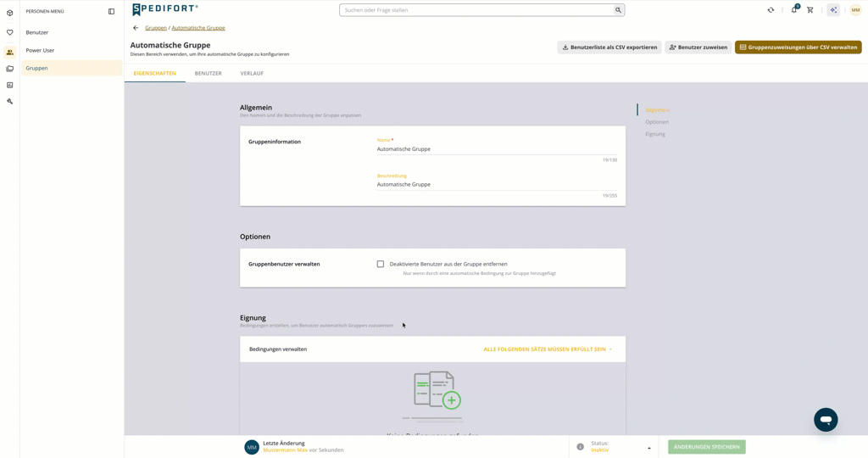This screenshot has height=458, width=868.
Task: Toggle Deaktivierte Benutzer aus der Gruppe entfernen checkbox
Action: point(381,264)
